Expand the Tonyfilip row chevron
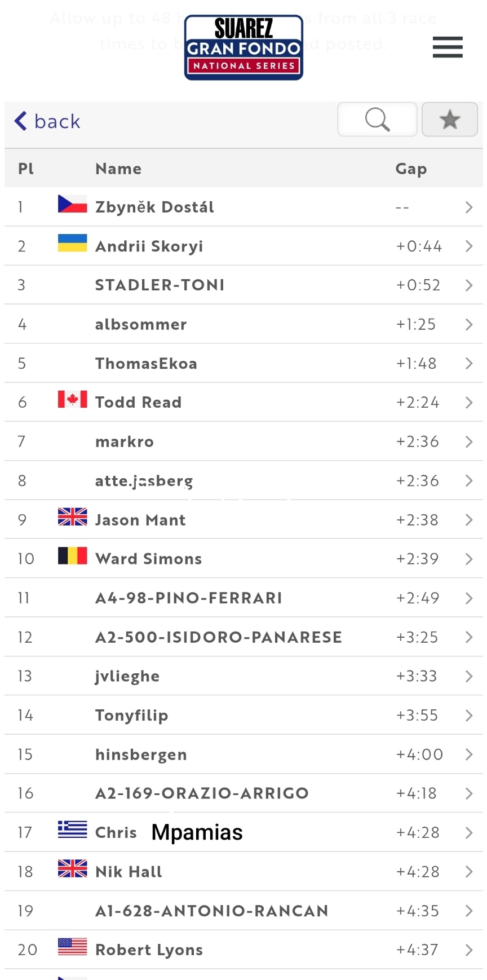The height and width of the screenshot is (980, 487). pyautogui.click(x=469, y=716)
